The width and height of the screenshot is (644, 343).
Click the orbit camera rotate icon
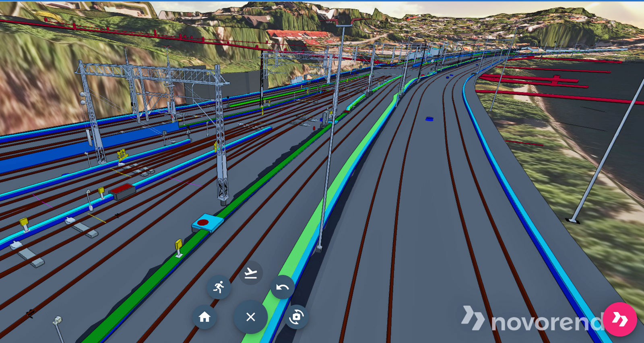click(297, 317)
